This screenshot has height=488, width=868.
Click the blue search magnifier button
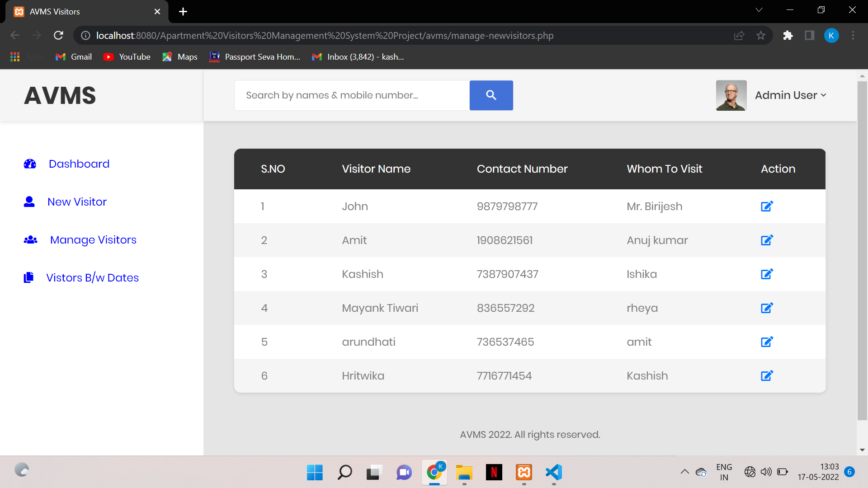click(491, 95)
